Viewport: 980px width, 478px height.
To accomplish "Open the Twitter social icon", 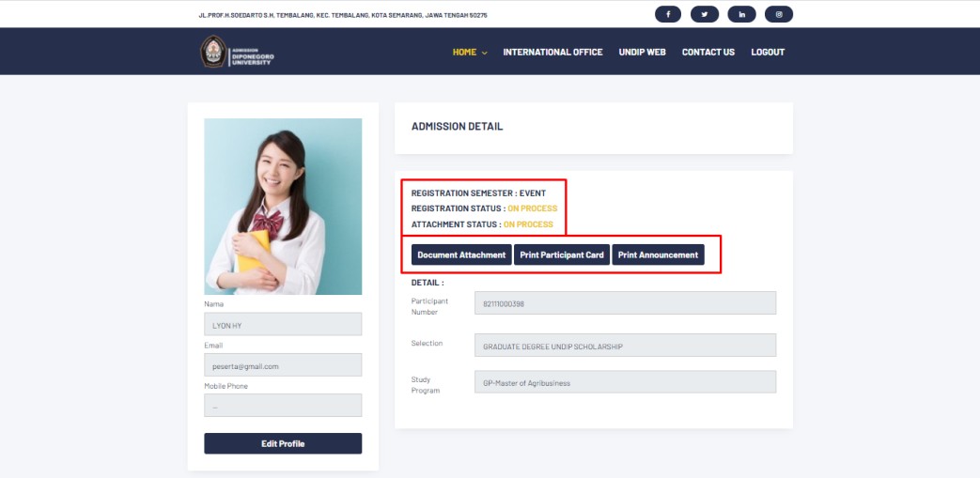I will point(704,14).
